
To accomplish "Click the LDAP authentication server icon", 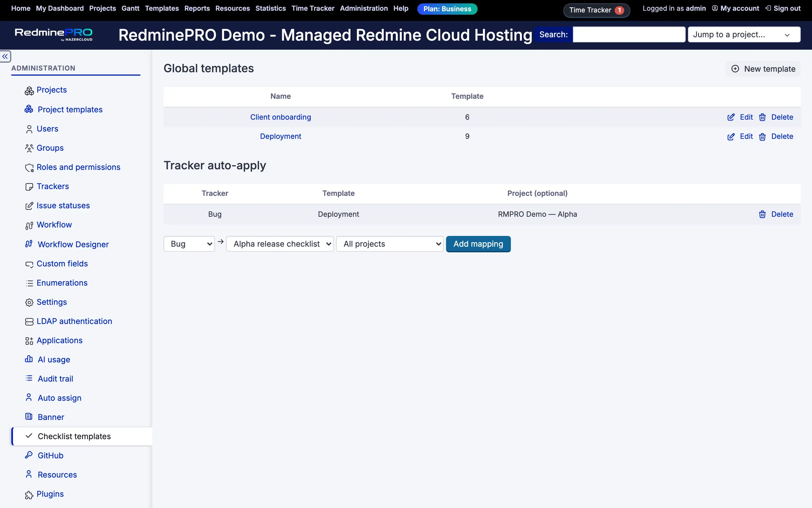I will coord(29,321).
